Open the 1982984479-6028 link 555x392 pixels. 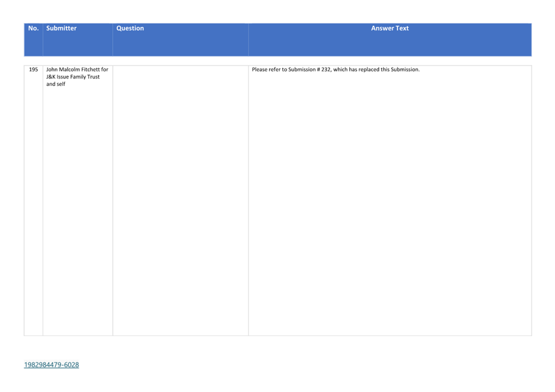point(51,365)
